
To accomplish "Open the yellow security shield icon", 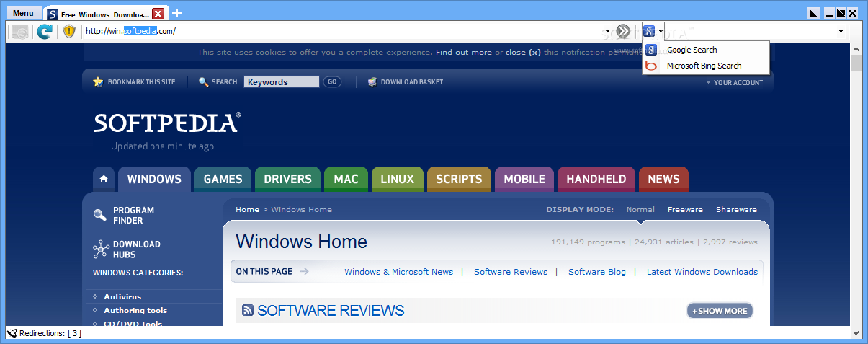I will (x=69, y=32).
